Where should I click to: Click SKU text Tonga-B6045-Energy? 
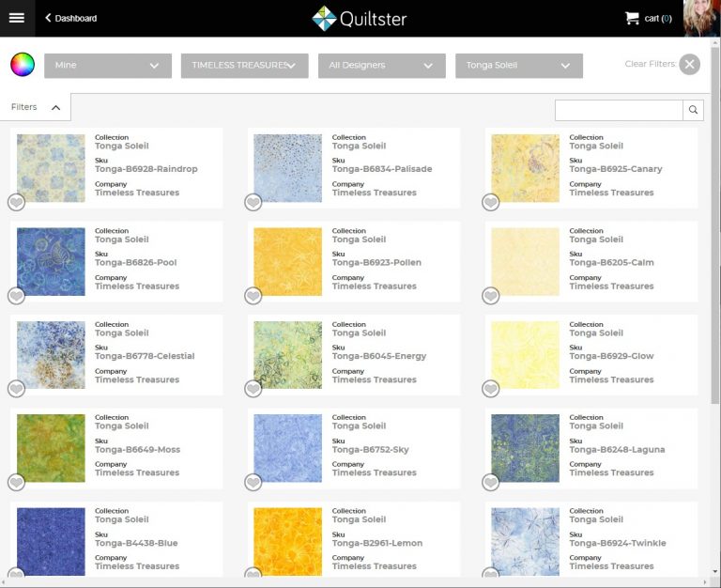(379, 356)
